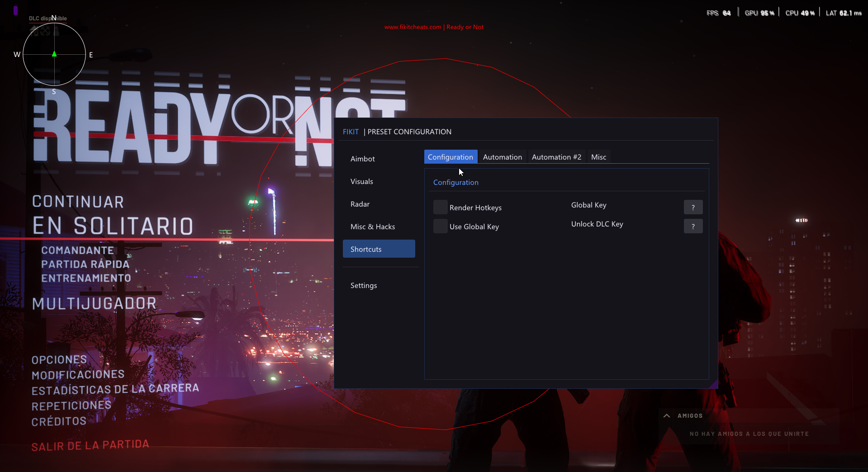Enable the Use Global Key checkbox
Image resolution: width=868 pixels, height=472 pixels.
pos(440,226)
